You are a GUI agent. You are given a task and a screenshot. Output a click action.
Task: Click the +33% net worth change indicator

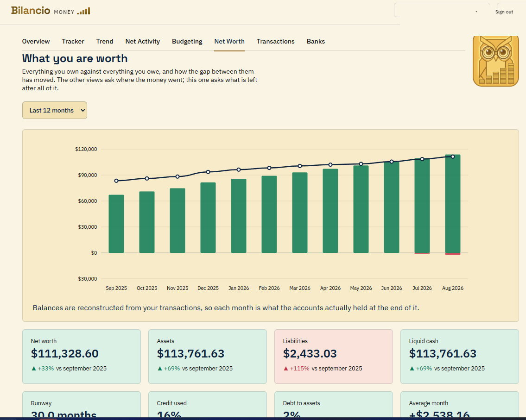click(x=43, y=369)
